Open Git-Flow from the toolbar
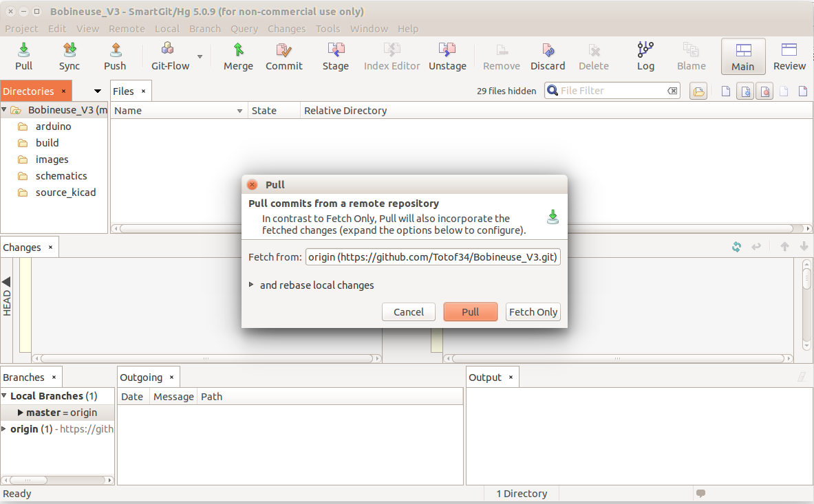The image size is (814, 504). [x=170, y=56]
